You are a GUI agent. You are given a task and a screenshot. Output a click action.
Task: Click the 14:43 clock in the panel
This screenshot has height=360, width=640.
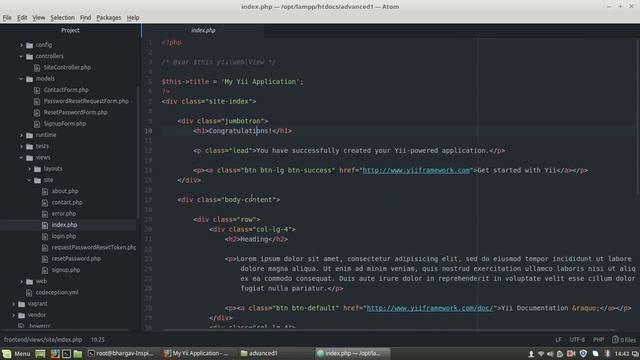point(622,353)
